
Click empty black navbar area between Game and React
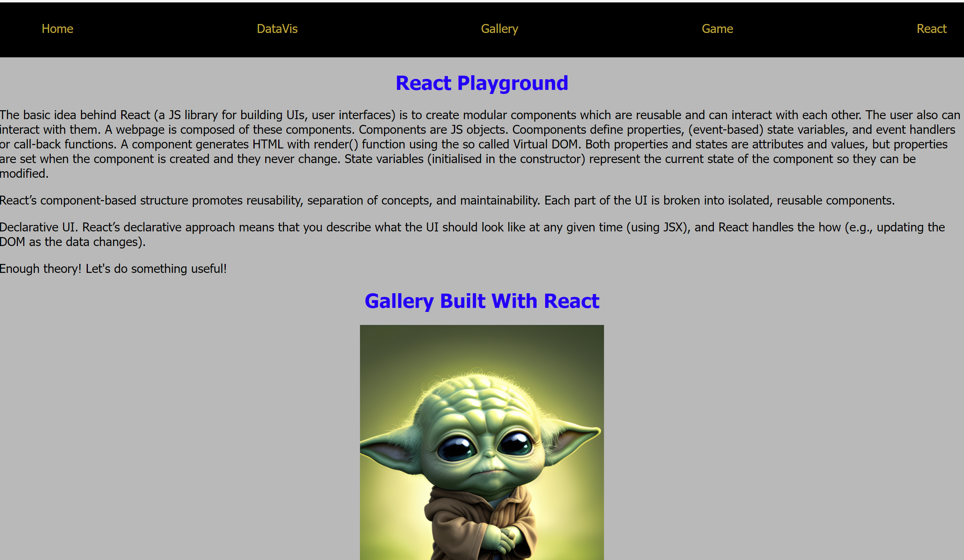pyautogui.click(x=826, y=29)
